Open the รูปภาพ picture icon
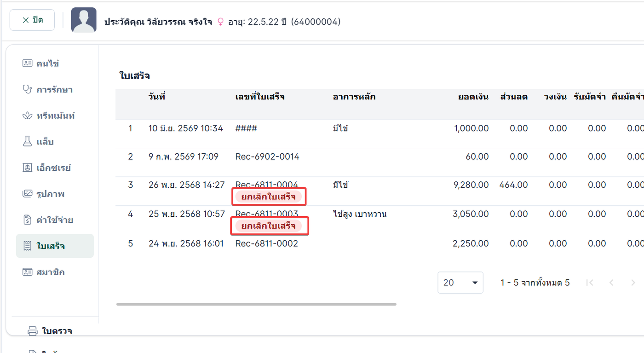This screenshot has width=644, height=353. click(x=27, y=194)
